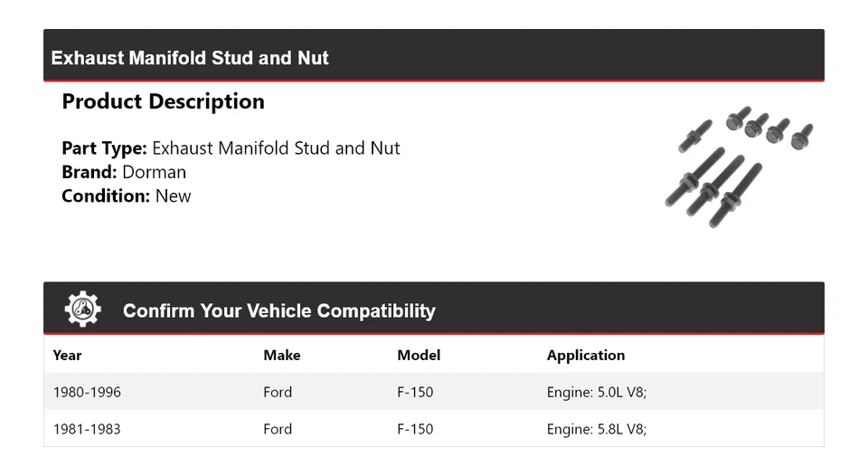Click the Exhaust Manifold Stud and Nut header

(x=190, y=58)
